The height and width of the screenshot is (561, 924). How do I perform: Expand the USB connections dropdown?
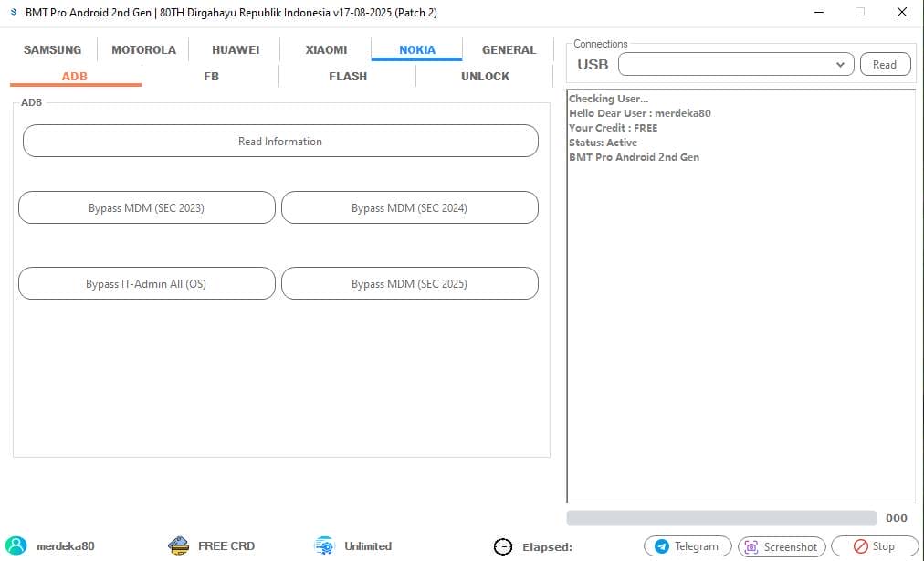(x=840, y=65)
